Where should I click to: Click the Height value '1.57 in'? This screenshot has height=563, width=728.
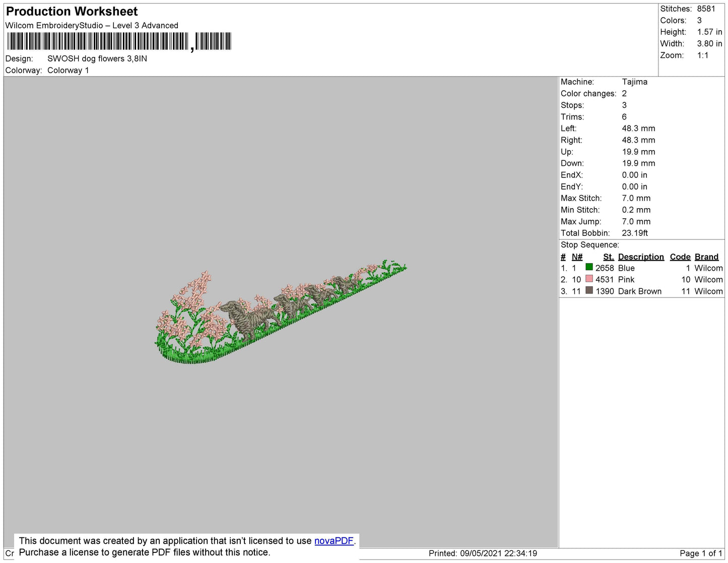[709, 32]
